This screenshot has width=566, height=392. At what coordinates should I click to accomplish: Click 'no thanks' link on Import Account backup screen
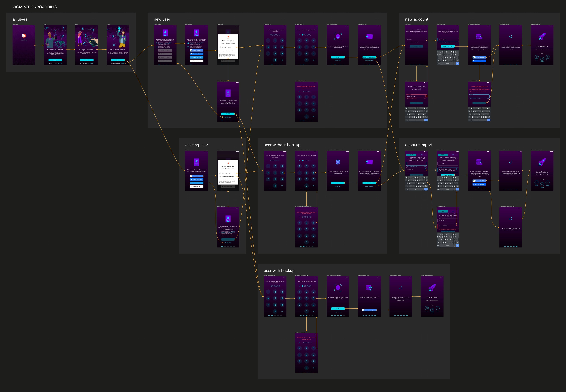point(479,188)
